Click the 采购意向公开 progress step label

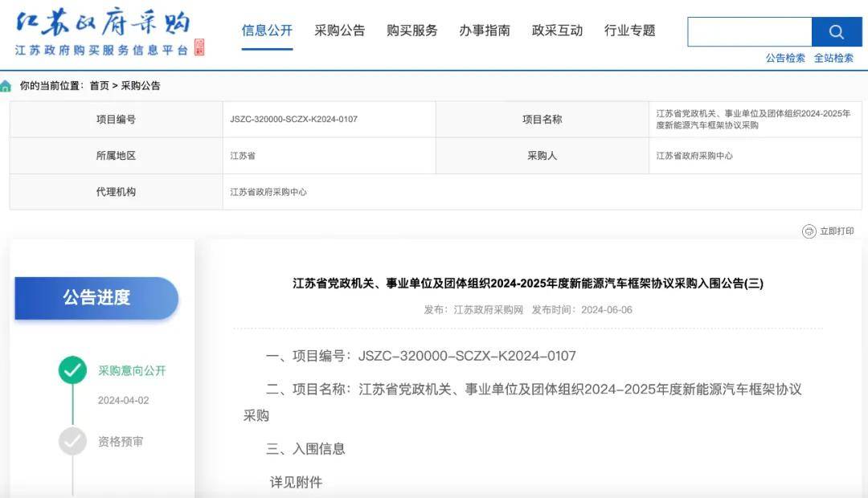(x=132, y=371)
